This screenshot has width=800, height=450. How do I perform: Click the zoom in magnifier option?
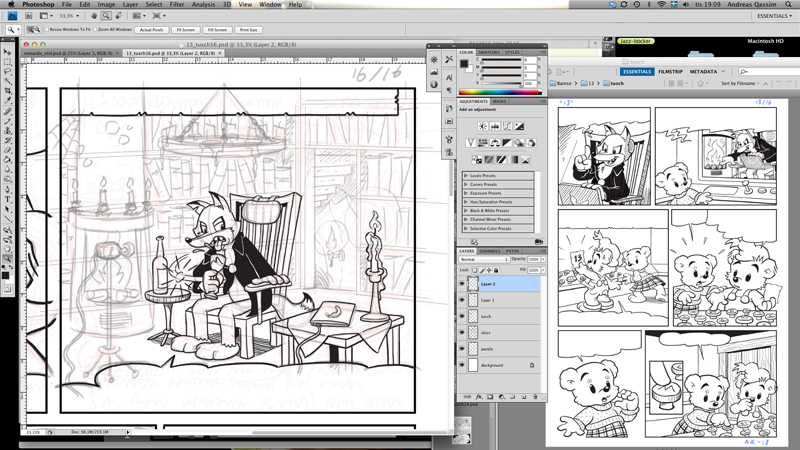point(31,30)
